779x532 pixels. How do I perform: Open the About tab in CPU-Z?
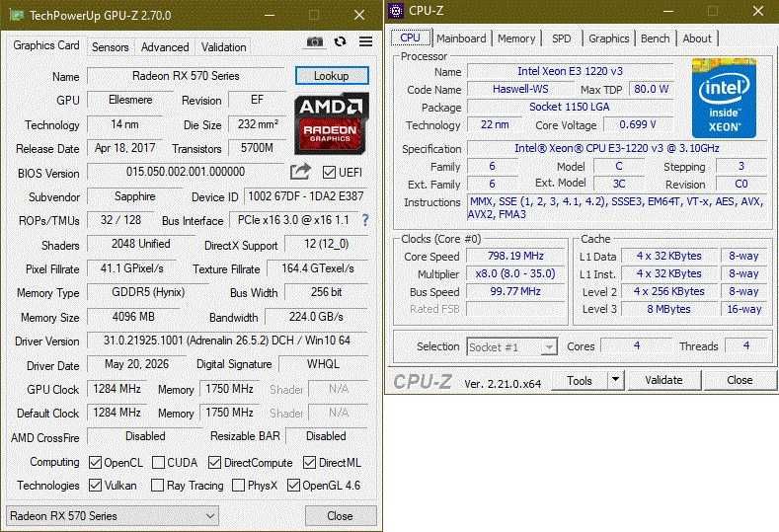pos(697,38)
